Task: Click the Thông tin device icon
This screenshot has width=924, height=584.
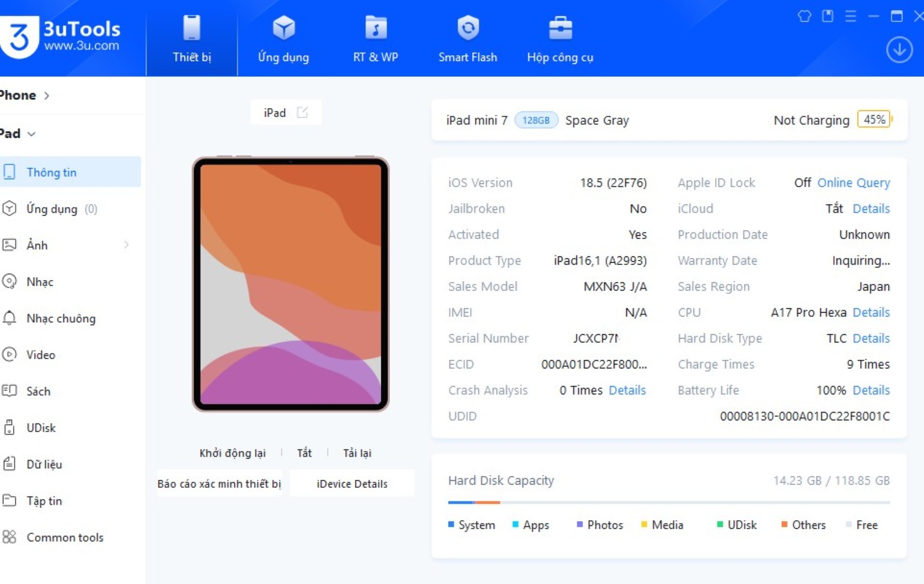Action: click(9, 172)
